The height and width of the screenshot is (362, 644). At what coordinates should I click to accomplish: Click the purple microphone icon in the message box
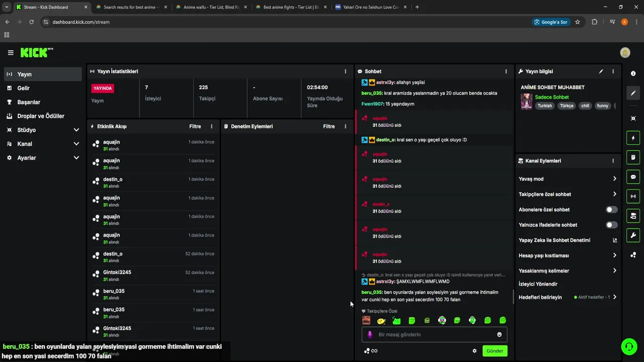(370, 334)
